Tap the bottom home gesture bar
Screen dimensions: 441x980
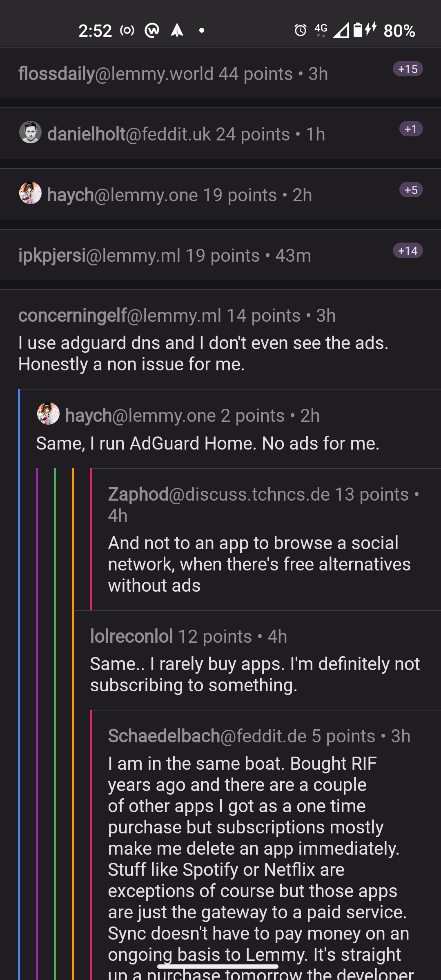(x=218, y=967)
